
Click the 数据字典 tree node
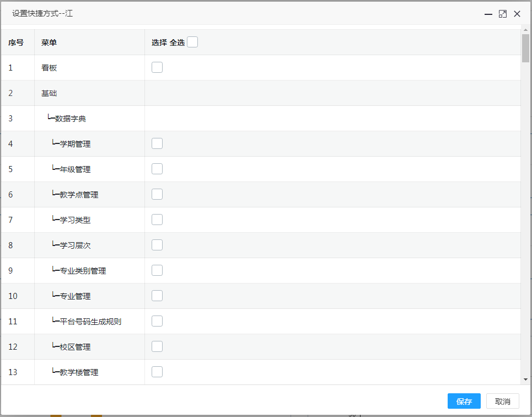(70, 119)
